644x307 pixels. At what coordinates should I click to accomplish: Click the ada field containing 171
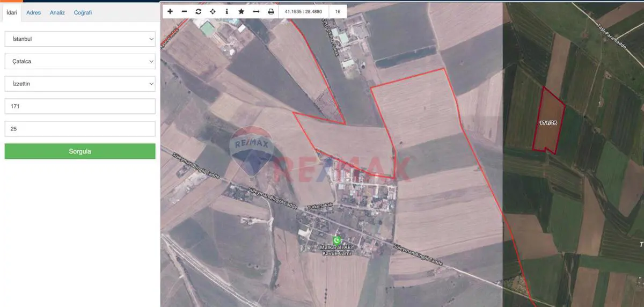(x=80, y=106)
